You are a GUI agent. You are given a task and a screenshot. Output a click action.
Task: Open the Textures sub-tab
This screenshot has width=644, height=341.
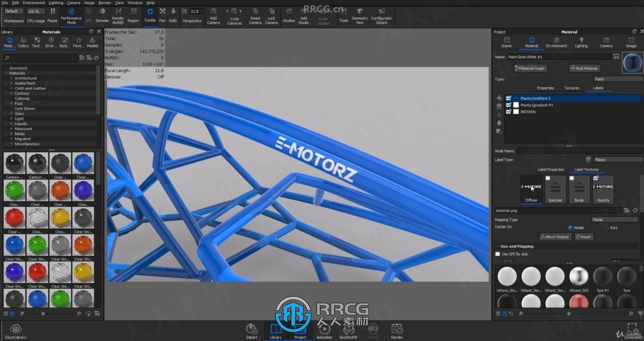(x=572, y=88)
